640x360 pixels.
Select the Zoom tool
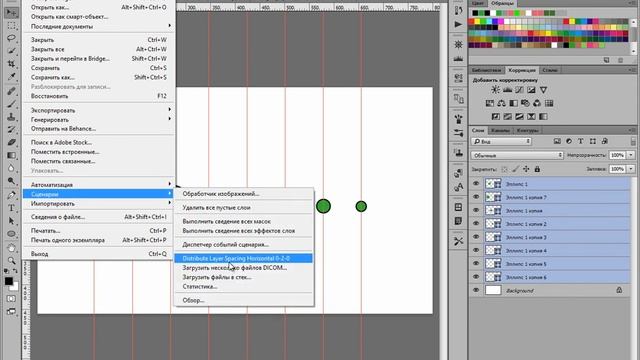click(x=11, y=260)
